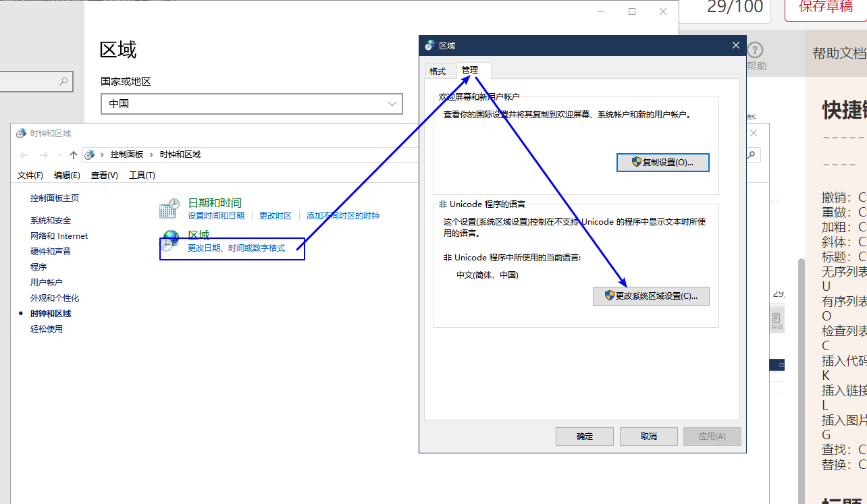Open 硬件和声音 category
The width and height of the screenshot is (867, 504).
[51, 251]
